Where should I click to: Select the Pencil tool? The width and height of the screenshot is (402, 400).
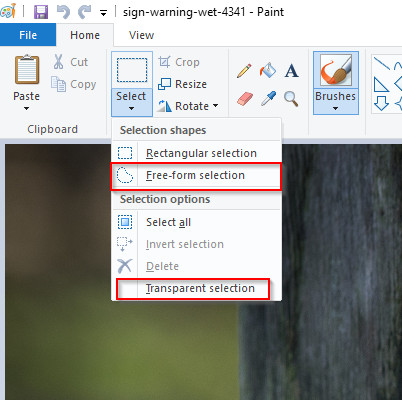point(244,71)
